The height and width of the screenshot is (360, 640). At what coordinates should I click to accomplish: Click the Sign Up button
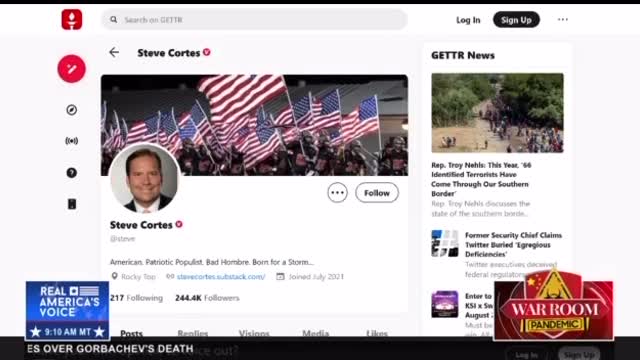click(516, 20)
